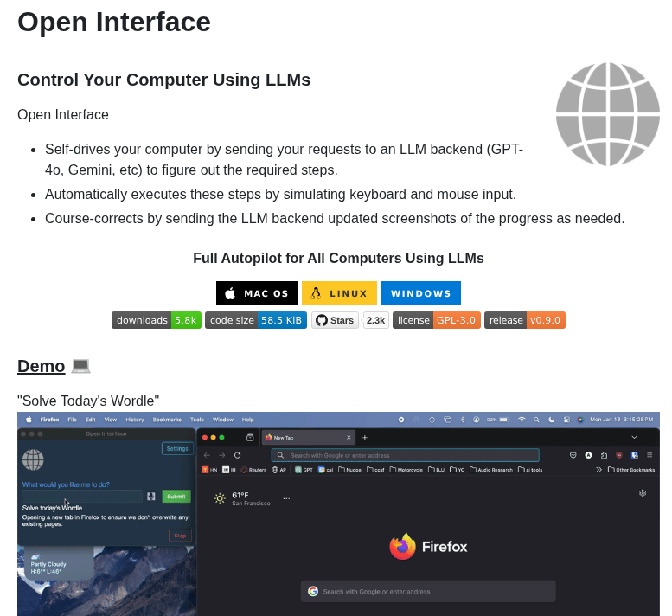The width and height of the screenshot is (672, 616).
Task: Click the LINUX download badge
Action: click(x=339, y=293)
